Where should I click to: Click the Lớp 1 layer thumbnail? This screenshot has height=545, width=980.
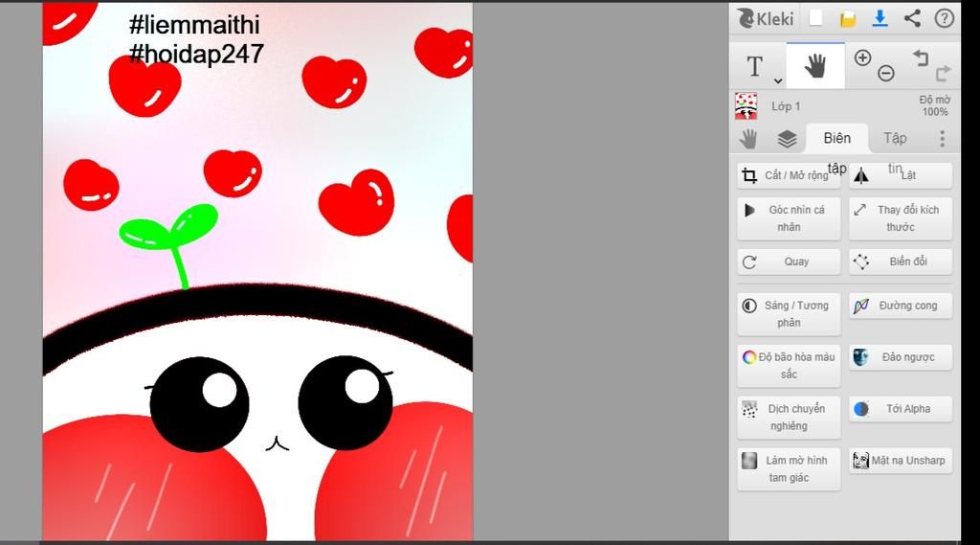click(746, 105)
